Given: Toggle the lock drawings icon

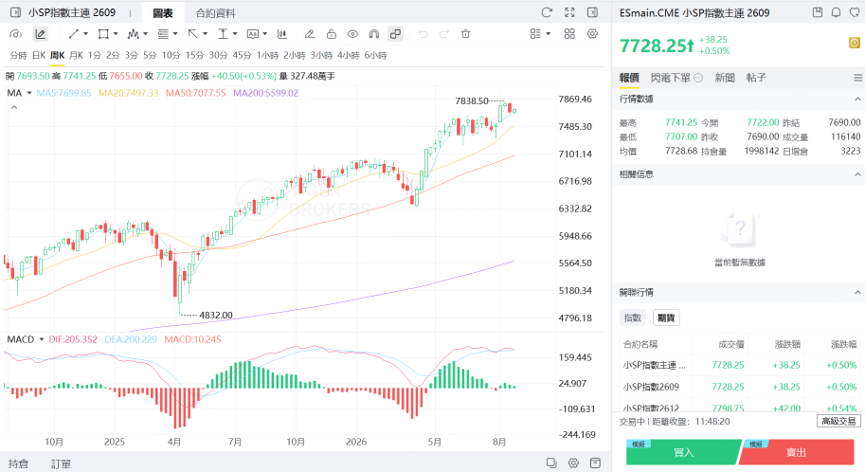Looking at the screenshot, I should pyautogui.click(x=332, y=34).
